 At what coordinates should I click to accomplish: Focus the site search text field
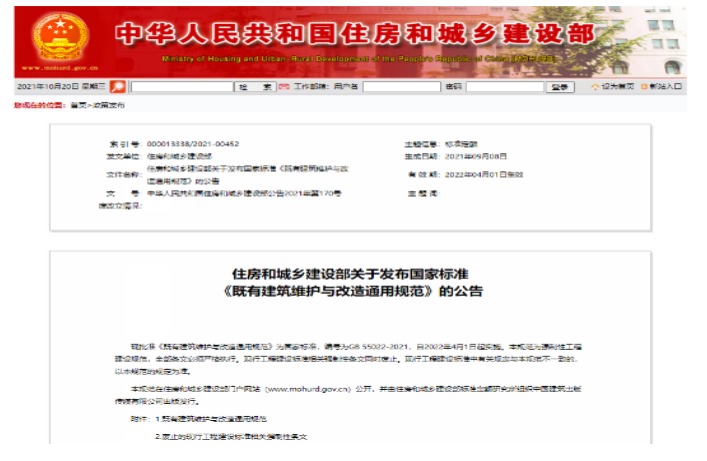point(182,87)
